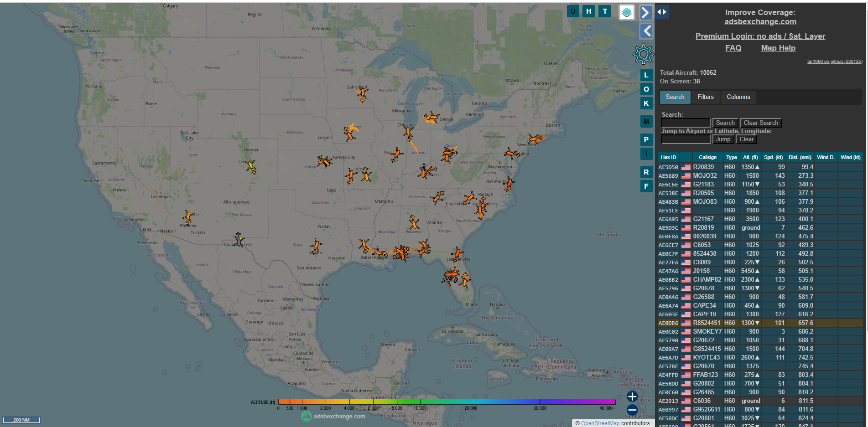The image size is (868, 427).
Task: Sort table by Hex ID column
Action: 669,157
